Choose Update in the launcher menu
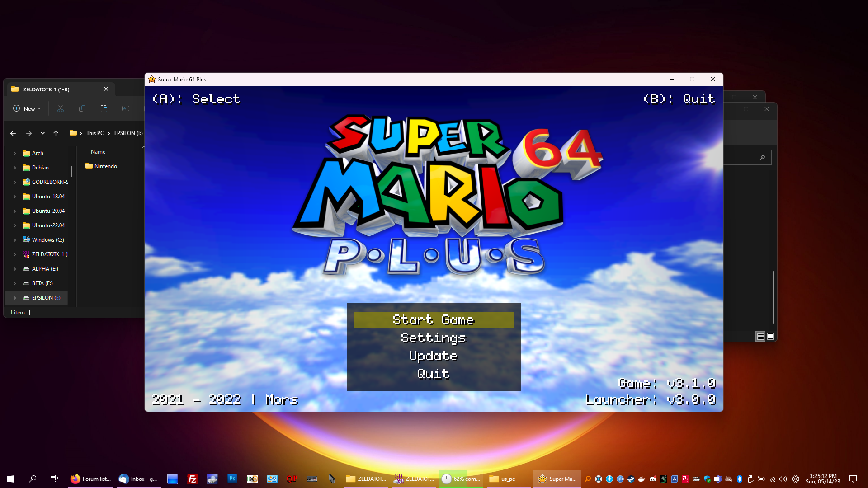 click(x=434, y=356)
